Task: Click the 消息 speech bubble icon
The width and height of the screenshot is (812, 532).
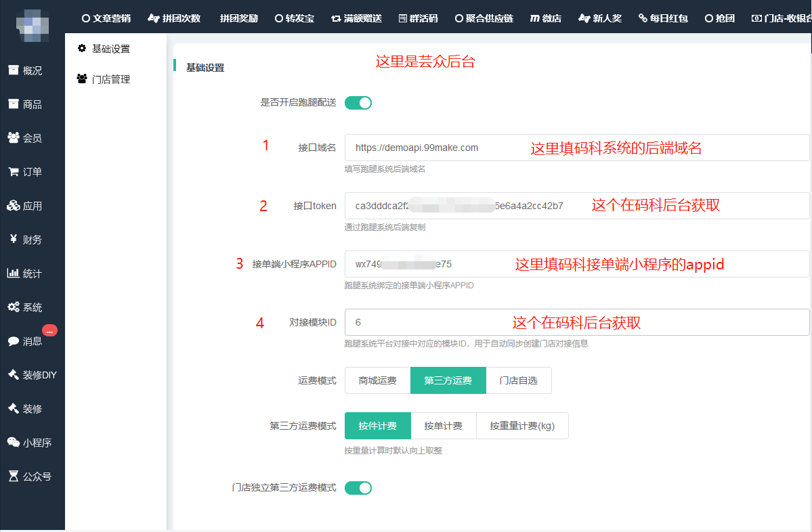Action: [x=14, y=341]
